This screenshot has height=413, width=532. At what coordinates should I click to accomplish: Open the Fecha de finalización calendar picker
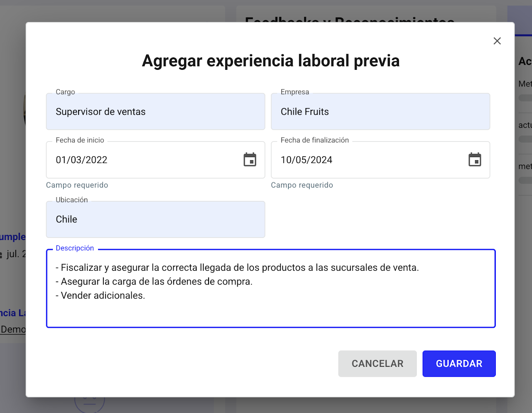(x=475, y=160)
